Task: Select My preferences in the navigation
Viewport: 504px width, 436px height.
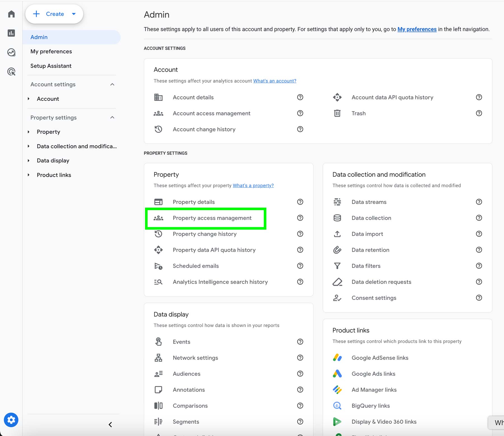Action: [x=51, y=51]
